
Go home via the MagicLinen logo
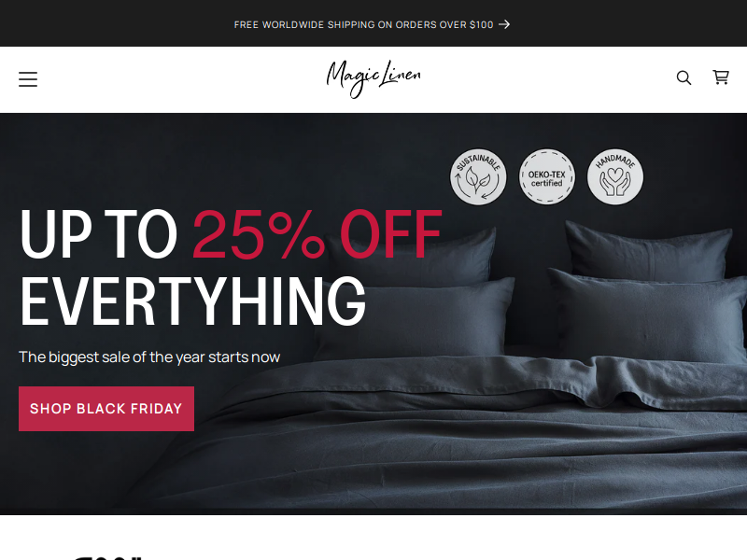373,79
